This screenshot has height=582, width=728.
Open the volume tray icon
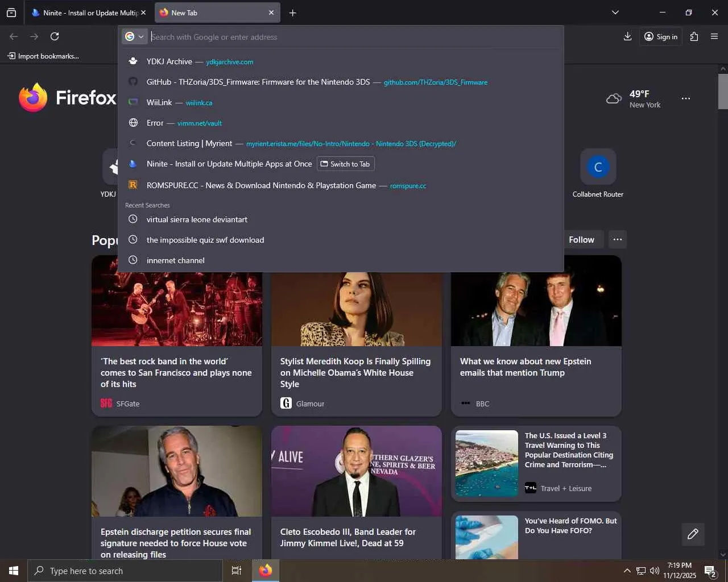pos(655,571)
